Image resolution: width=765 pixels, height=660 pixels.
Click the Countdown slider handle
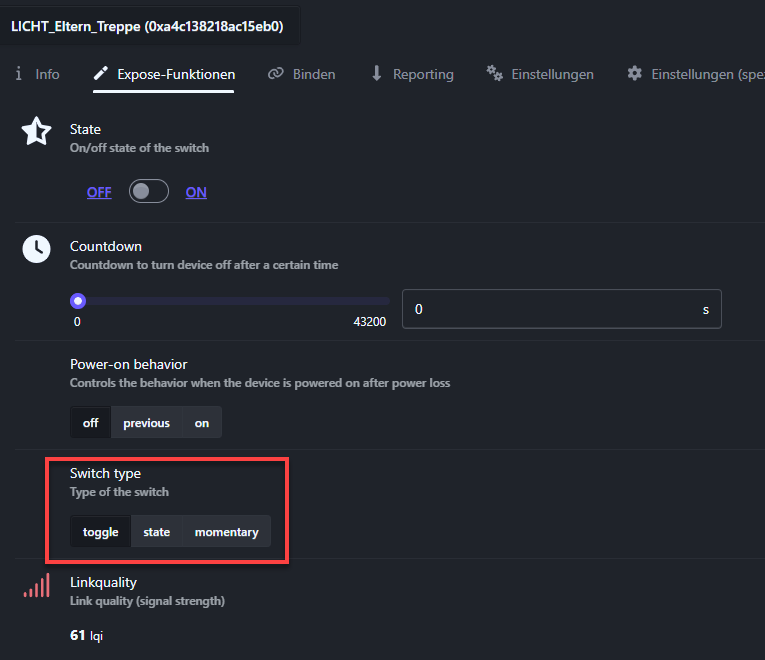78,301
